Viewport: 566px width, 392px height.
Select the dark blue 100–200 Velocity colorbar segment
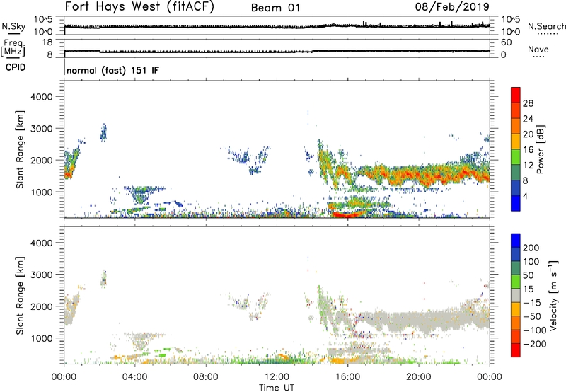tap(516, 254)
